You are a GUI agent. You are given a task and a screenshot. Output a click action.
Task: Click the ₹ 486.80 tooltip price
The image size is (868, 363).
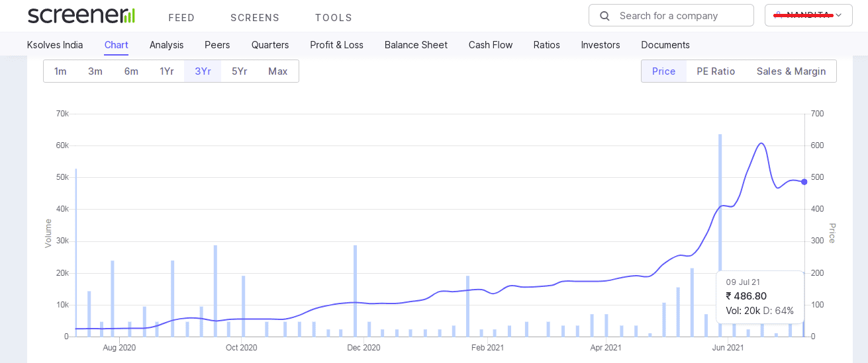tap(746, 296)
